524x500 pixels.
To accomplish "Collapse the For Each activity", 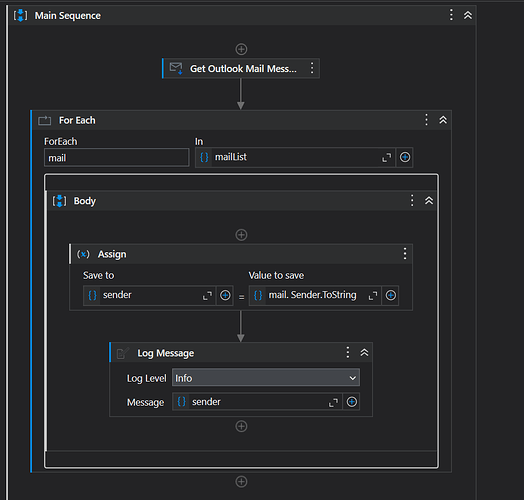I will pos(443,120).
